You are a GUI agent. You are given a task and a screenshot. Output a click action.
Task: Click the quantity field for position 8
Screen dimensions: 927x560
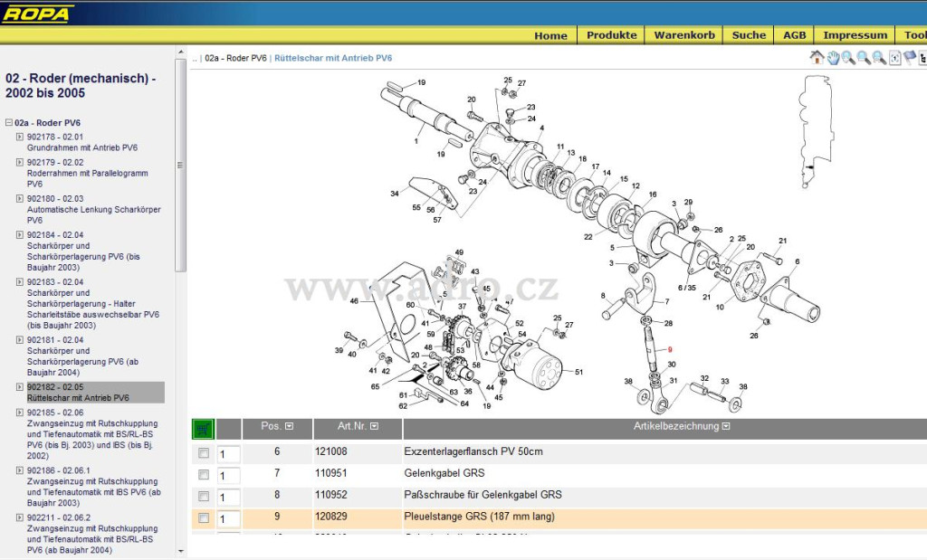[228, 498]
